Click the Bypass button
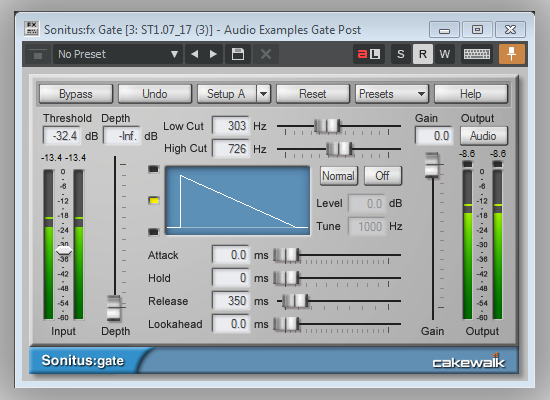This screenshot has width=550, height=400. (76, 94)
